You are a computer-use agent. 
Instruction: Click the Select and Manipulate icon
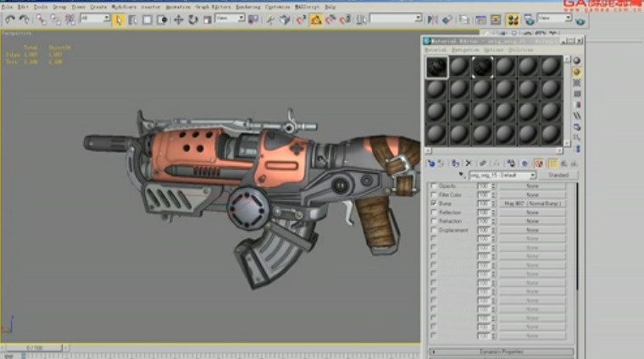[x=269, y=19]
